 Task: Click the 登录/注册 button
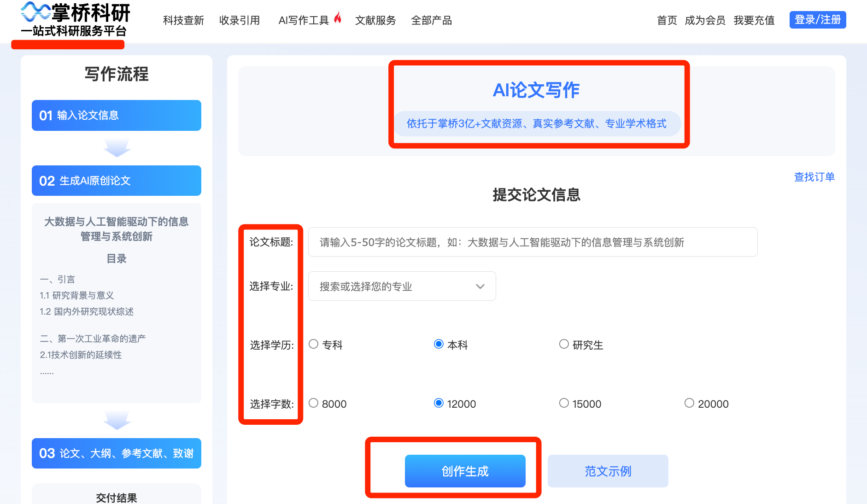(818, 20)
